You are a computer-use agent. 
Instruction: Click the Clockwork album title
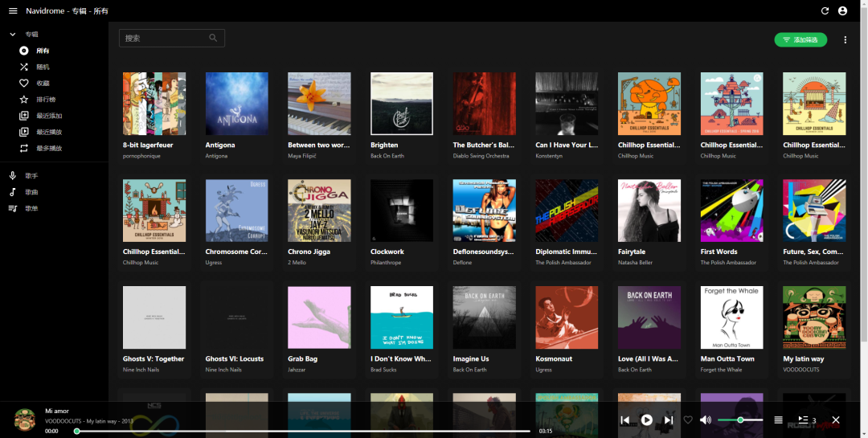pos(387,252)
